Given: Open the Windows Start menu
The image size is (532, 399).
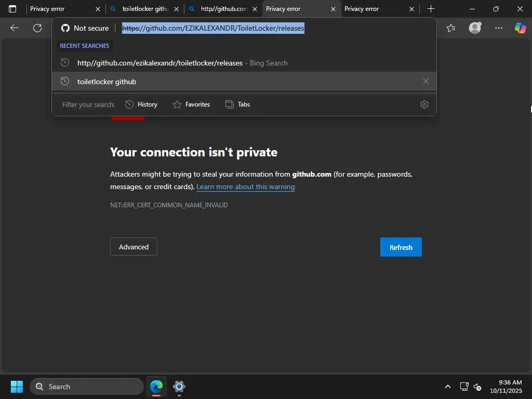Looking at the screenshot, I should (17, 387).
